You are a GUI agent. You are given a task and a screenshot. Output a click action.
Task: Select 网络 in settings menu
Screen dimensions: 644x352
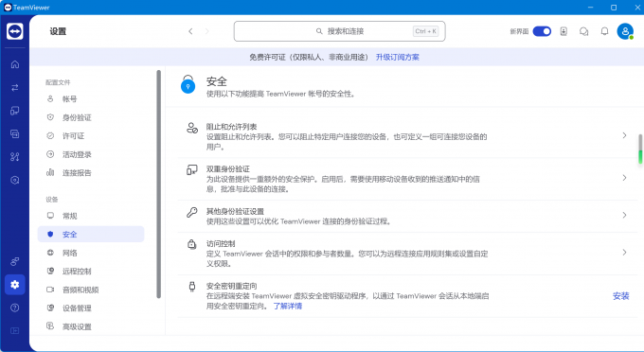point(91,253)
